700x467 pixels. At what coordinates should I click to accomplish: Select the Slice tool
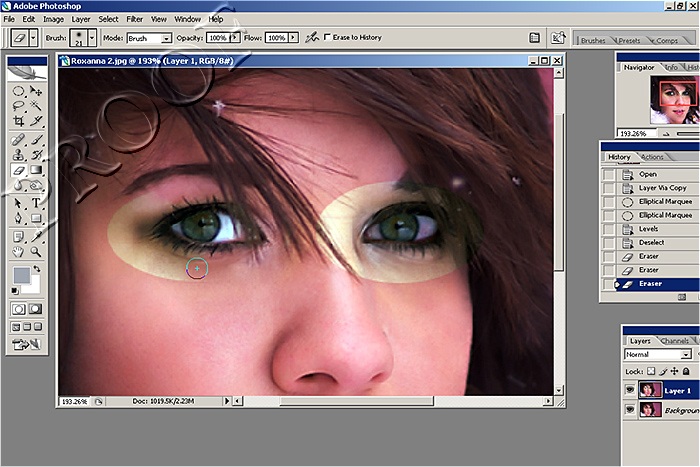click(x=36, y=121)
